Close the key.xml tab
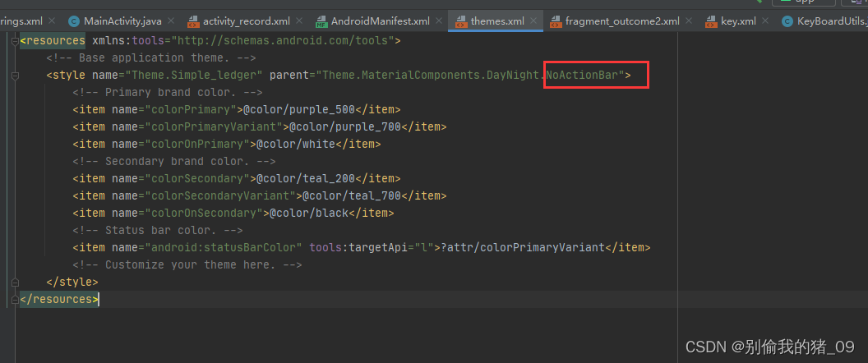This screenshot has width=868, height=363. tap(765, 21)
